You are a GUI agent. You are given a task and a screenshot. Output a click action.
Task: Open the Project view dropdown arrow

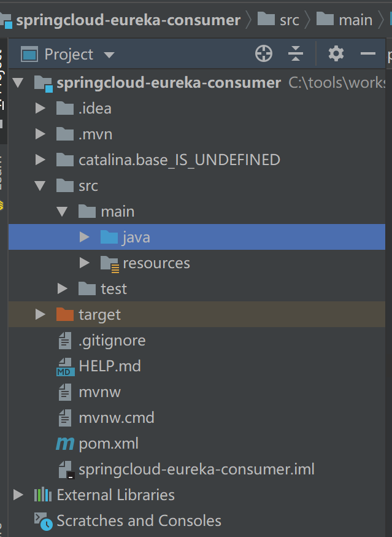click(x=109, y=55)
